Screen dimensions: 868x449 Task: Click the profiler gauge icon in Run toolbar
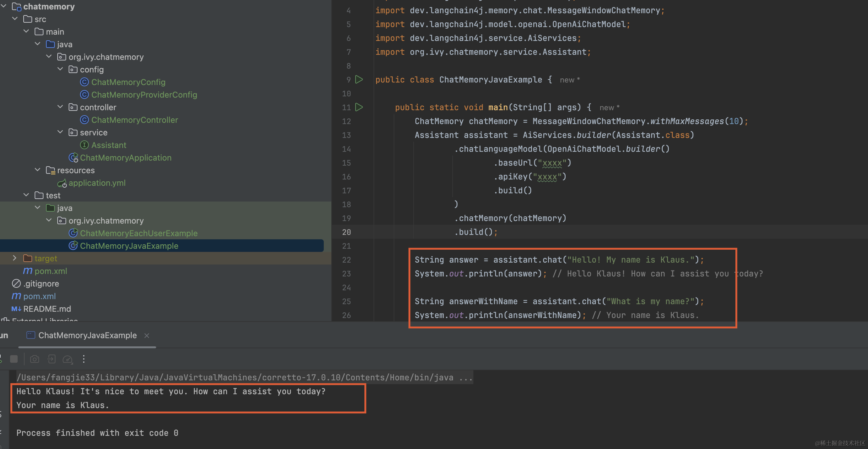(68, 359)
